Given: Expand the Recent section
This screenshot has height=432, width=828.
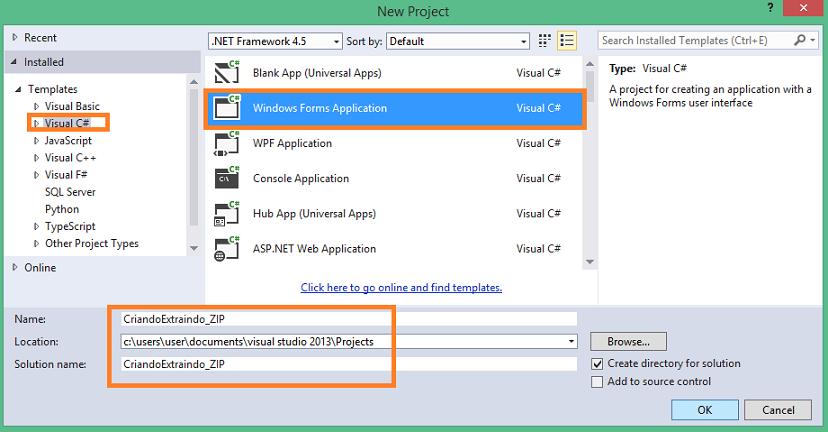Looking at the screenshot, I should 15,37.
